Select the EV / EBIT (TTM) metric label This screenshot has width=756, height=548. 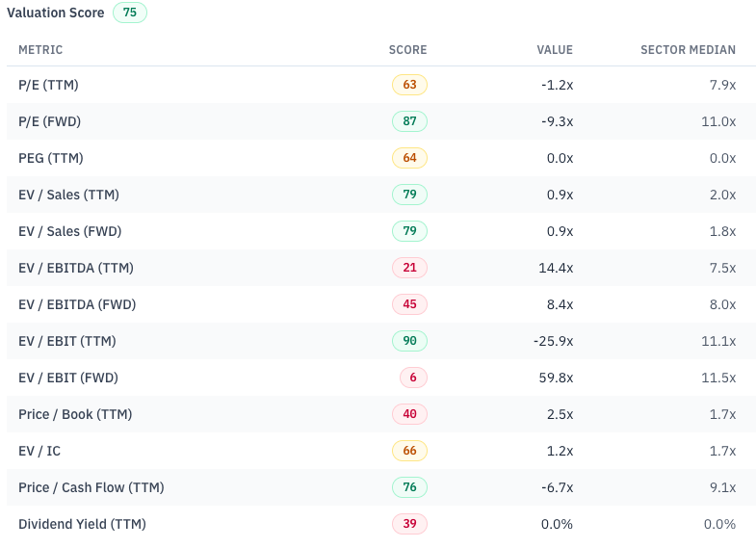tap(67, 341)
